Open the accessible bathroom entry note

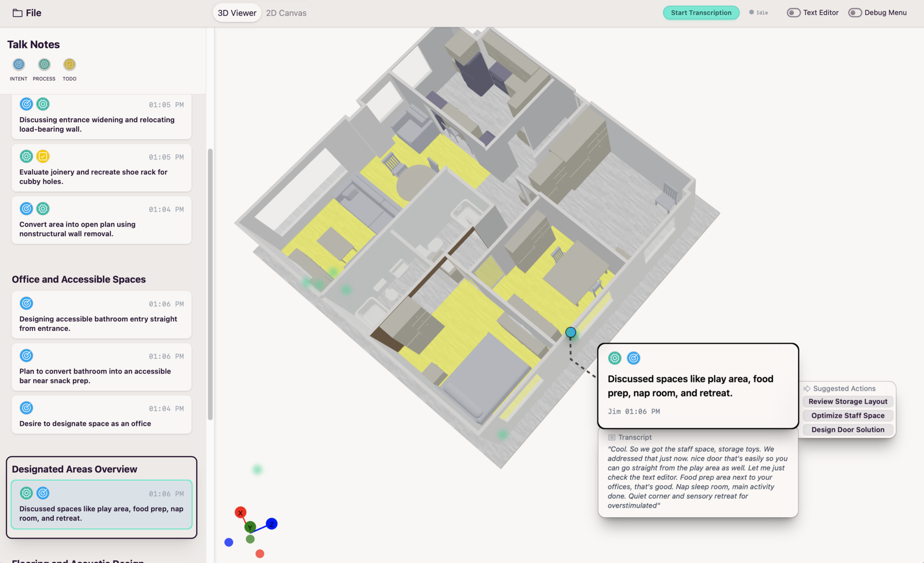pyautogui.click(x=101, y=315)
